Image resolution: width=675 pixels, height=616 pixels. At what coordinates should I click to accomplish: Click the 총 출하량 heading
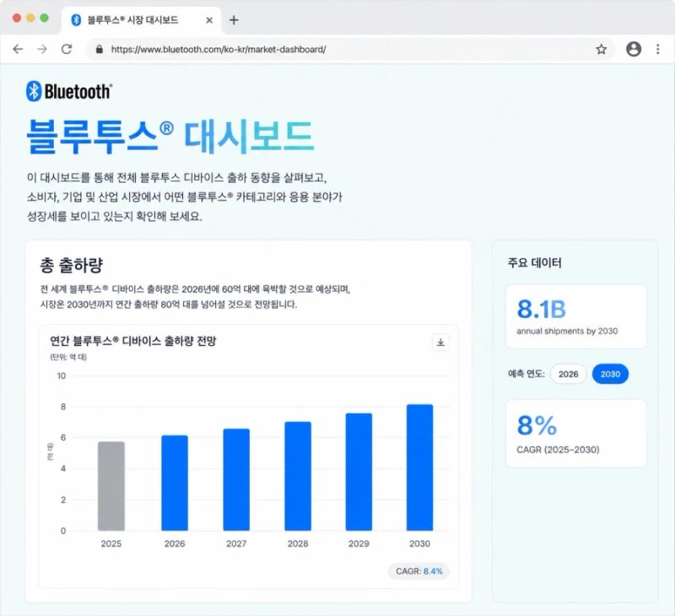click(x=72, y=265)
